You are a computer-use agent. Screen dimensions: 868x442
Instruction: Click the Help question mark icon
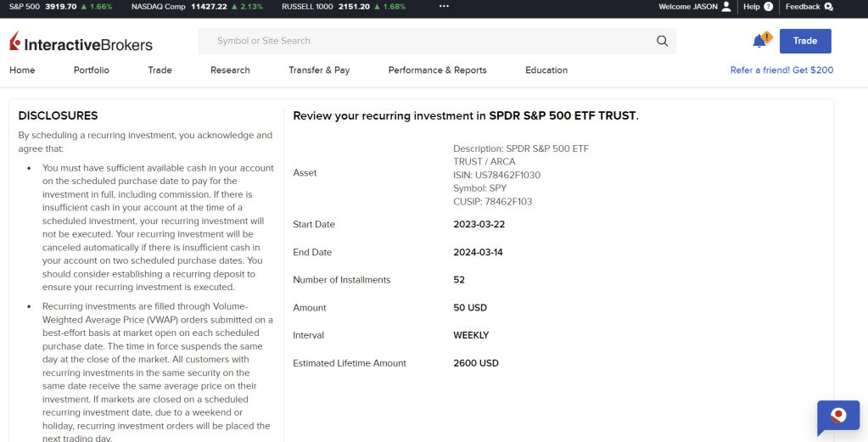tap(768, 7)
